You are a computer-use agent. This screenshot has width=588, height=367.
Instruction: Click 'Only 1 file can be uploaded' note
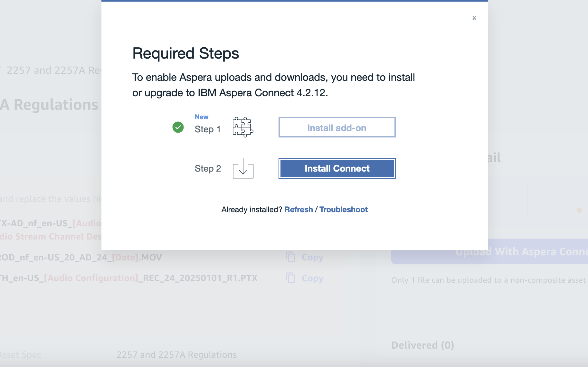(488, 280)
